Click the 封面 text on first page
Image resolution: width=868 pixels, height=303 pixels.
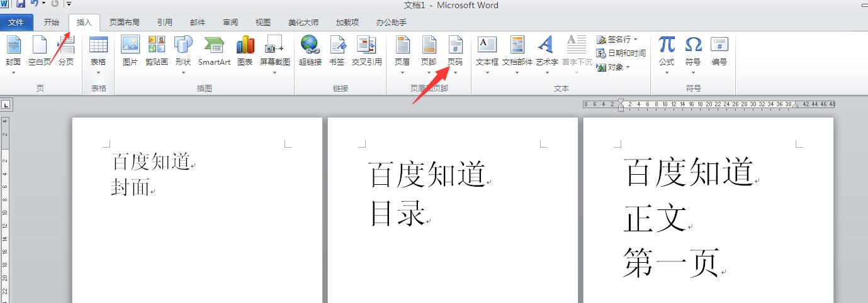[130, 187]
